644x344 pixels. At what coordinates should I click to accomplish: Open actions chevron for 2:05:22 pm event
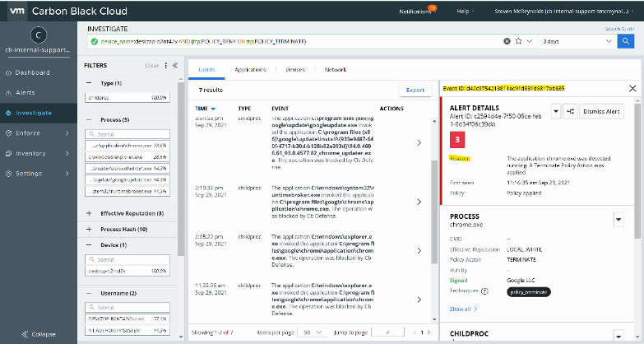419,251
